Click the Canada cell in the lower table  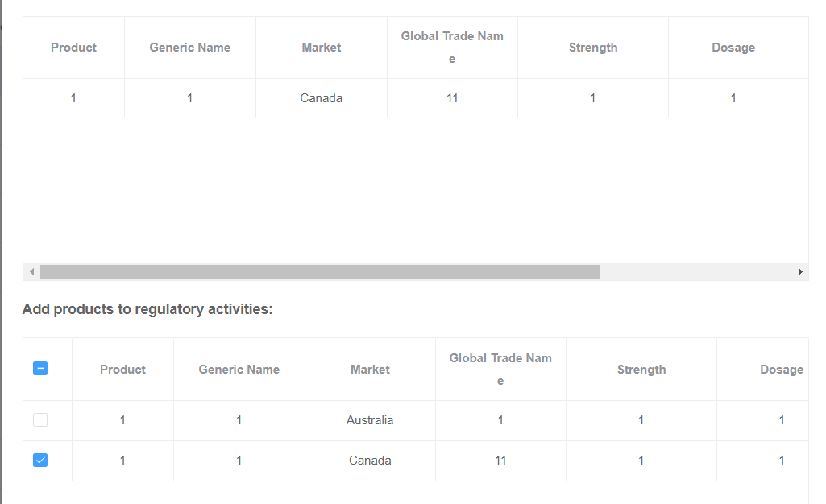point(370,461)
